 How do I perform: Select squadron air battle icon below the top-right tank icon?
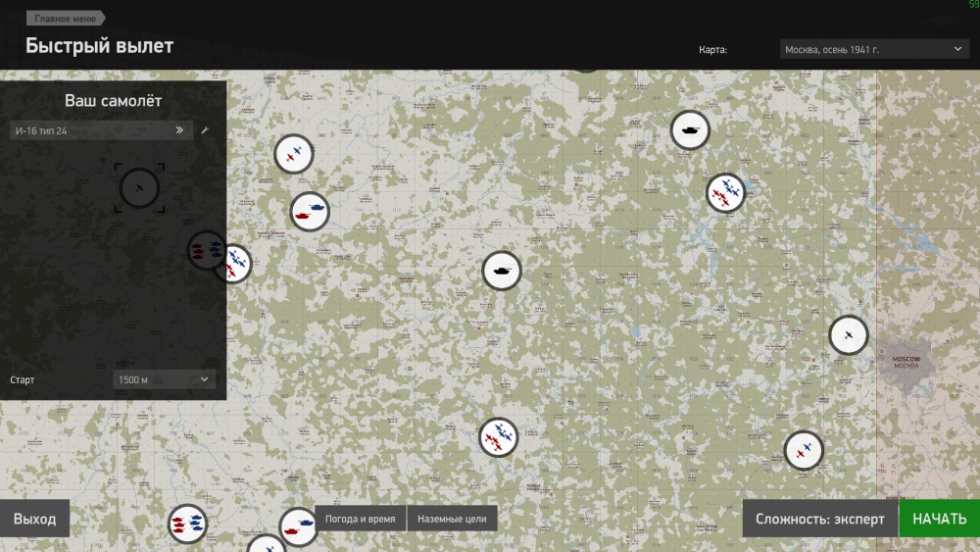(x=725, y=193)
